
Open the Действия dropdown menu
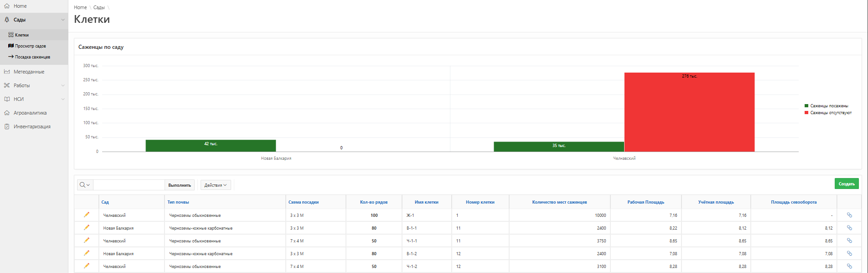click(x=216, y=185)
